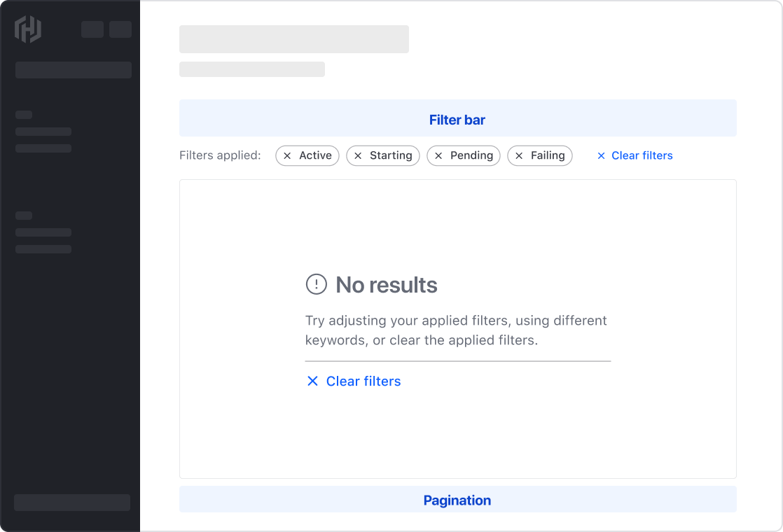
Task: Open the wide sidebar bar below the logo
Action: pyautogui.click(x=74, y=70)
